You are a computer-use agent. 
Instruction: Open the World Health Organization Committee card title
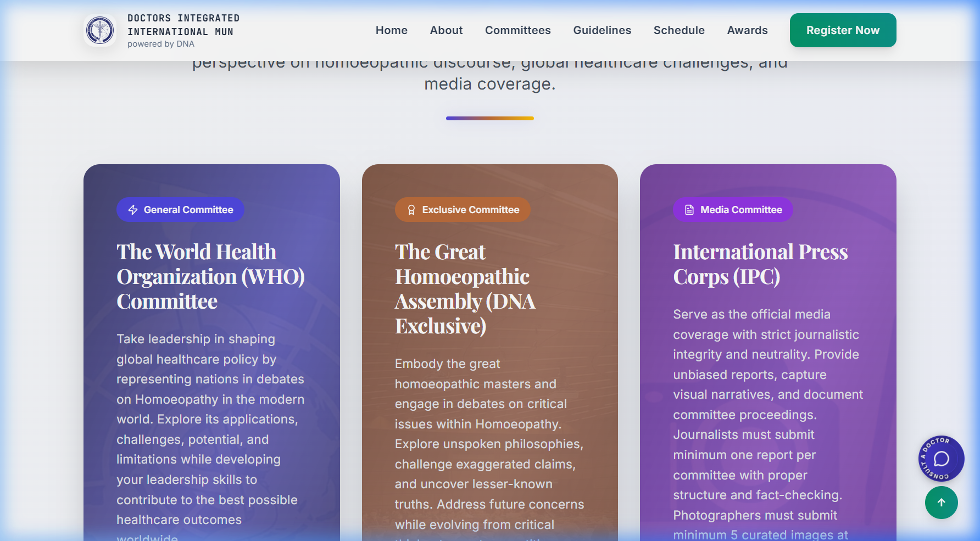[x=210, y=277]
